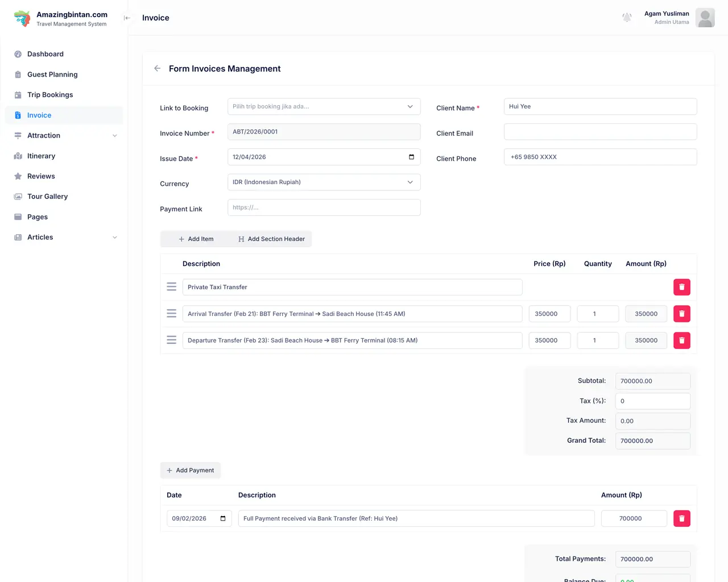The image size is (728, 582).
Task: Click the Add Item button
Action: (x=195, y=239)
